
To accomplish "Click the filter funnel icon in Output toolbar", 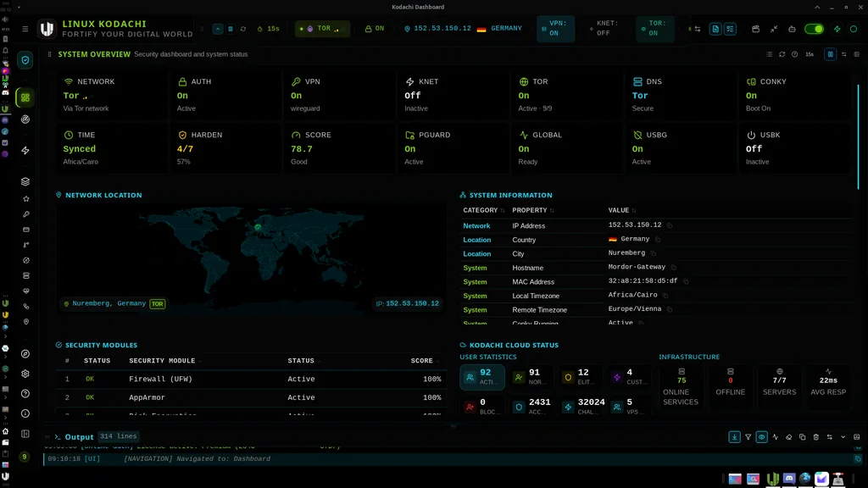I will point(748,437).
